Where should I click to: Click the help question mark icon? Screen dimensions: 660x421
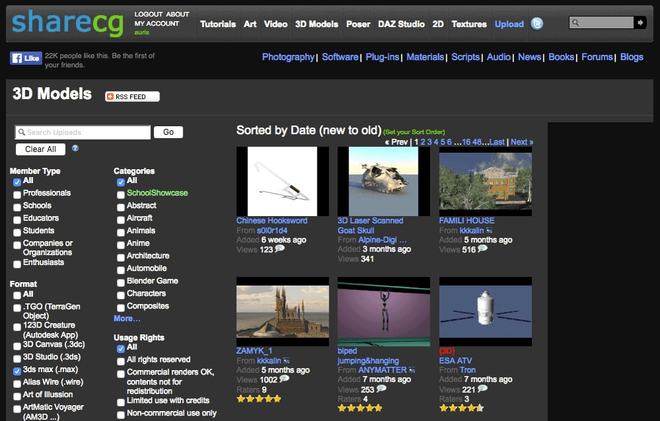coord(75,148)
